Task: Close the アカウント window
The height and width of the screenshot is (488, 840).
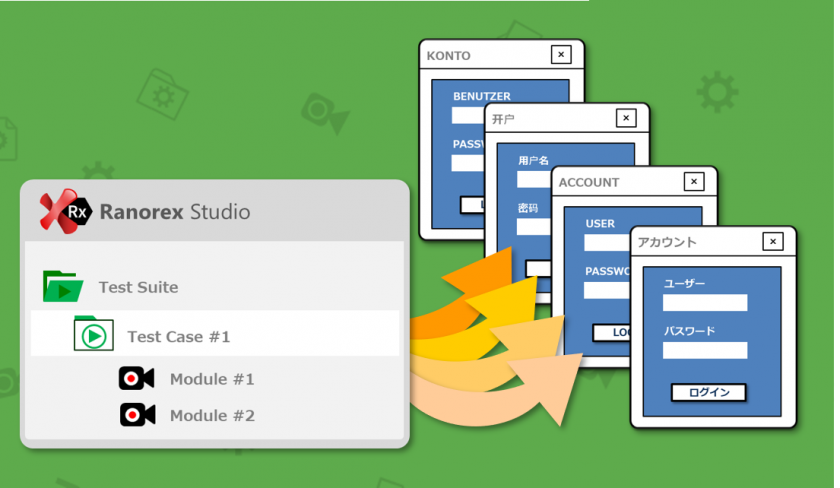Action: (772, 242)
